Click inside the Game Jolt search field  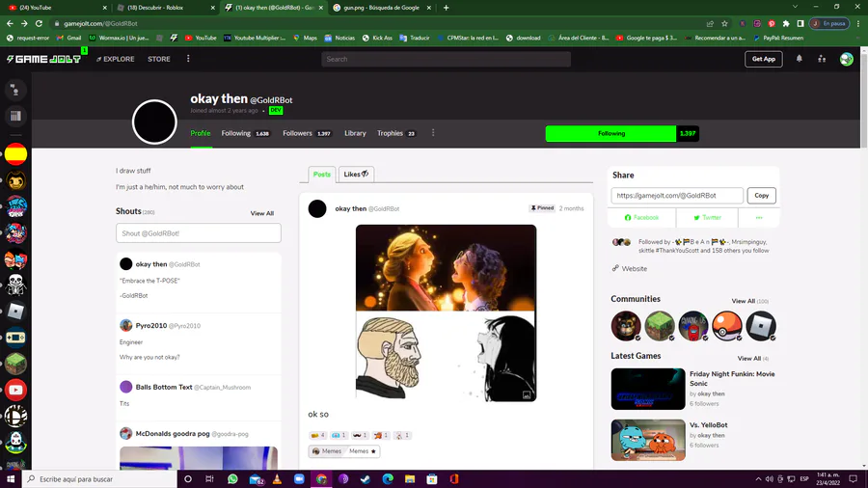pyautogui.click(x=446, y=59)
